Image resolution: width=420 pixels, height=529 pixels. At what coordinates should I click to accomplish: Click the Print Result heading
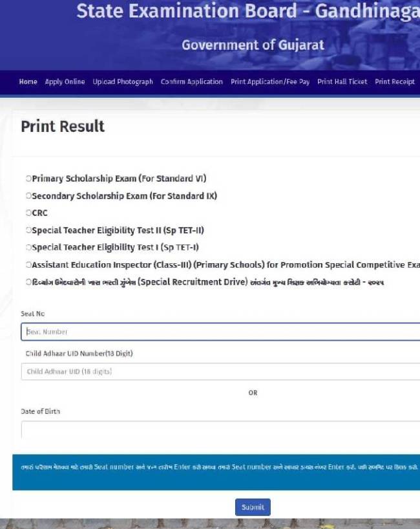pyautogui.click(x=63, y=127)
